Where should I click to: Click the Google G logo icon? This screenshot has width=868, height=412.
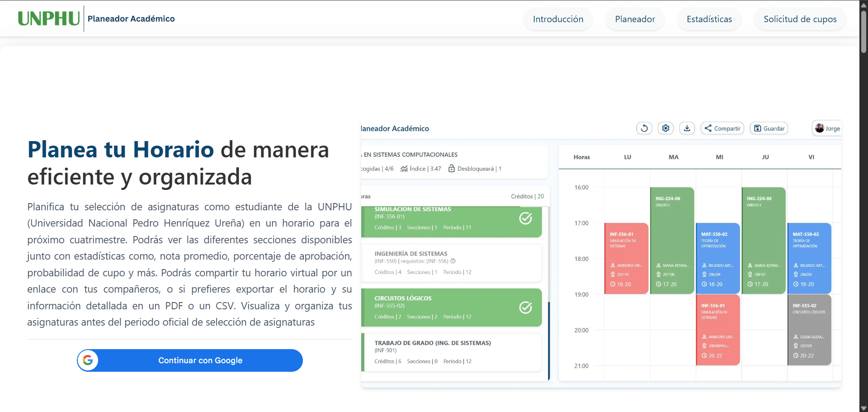tap(88, 360)
